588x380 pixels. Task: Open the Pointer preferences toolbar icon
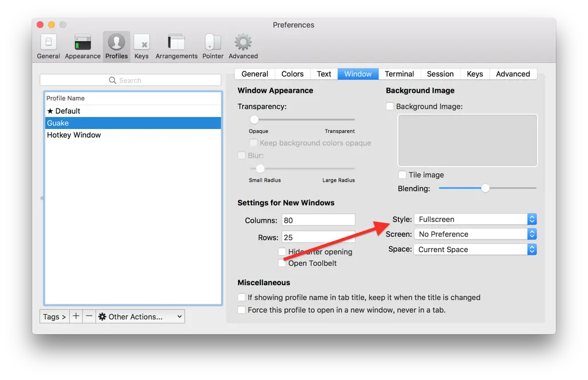tap(212, 46)
